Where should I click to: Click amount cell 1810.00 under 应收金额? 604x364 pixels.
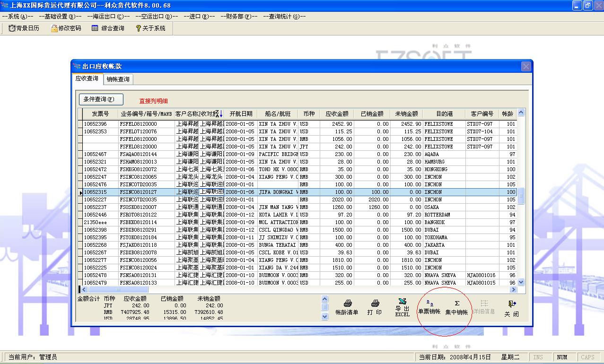(x=337, y=260)
